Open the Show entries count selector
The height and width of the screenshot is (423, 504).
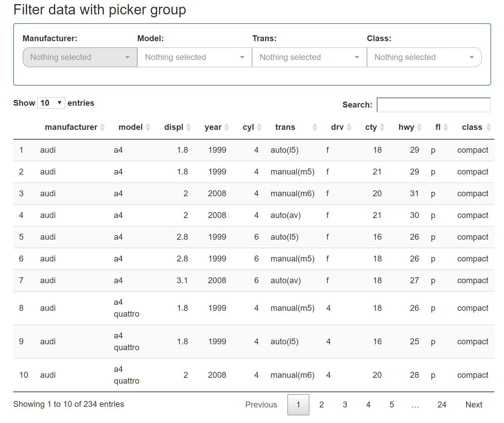(51, 103)
